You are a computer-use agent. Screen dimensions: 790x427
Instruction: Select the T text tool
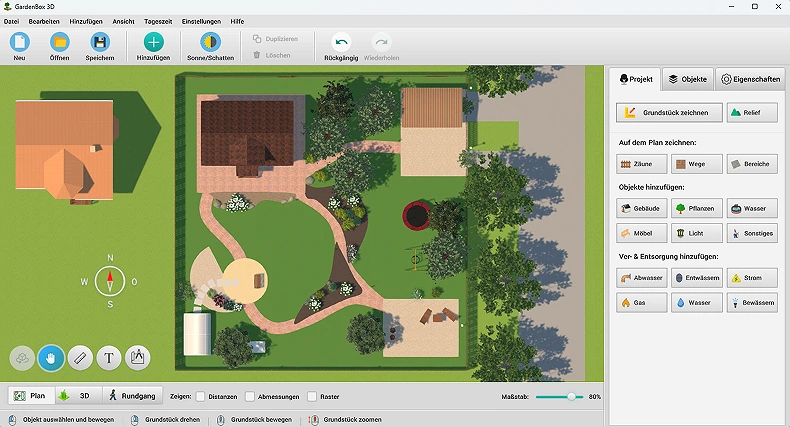coord(109,358)
